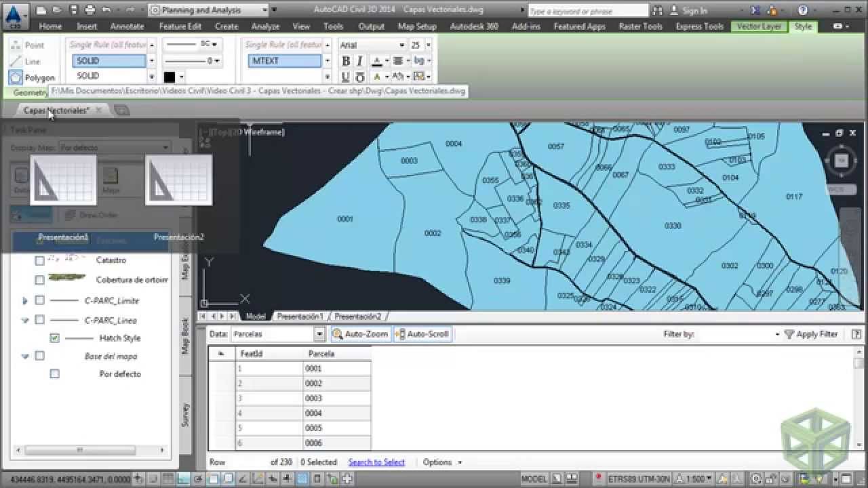The image size is (868, 488).
Task: Expand the C-PARC_Limite layer tree
Action: (x=25, y=300)
